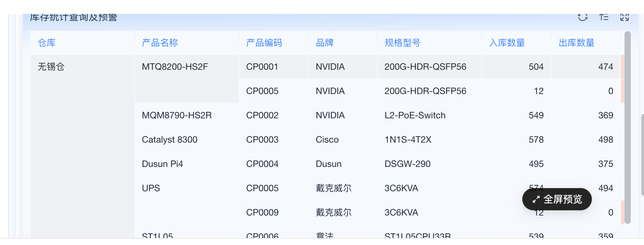Viewport: 644px width, 245px height.
Task: Click the 产品编码 column header
Action: (264, 43)
